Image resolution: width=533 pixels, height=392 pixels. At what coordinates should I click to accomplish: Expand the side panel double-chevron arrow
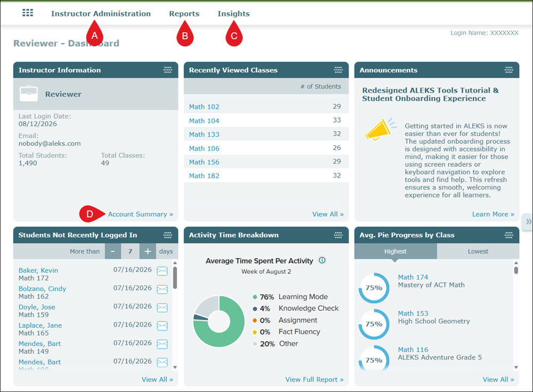coord(528,222)
